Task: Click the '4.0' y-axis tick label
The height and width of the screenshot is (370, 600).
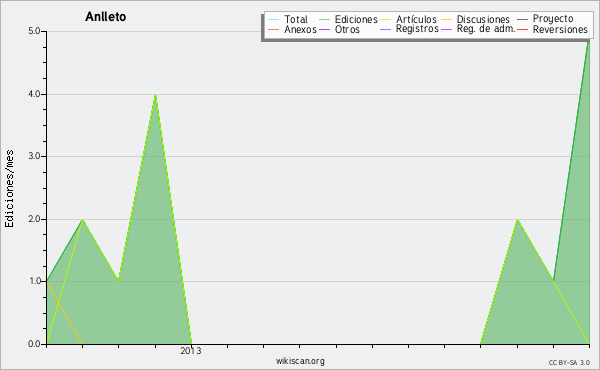Action: coord(34,94)
